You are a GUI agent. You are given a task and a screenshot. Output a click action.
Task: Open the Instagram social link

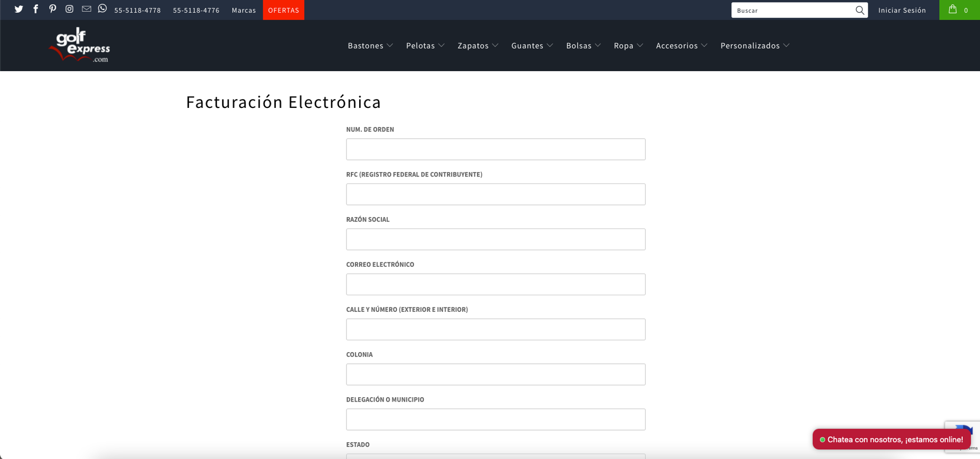70,9
